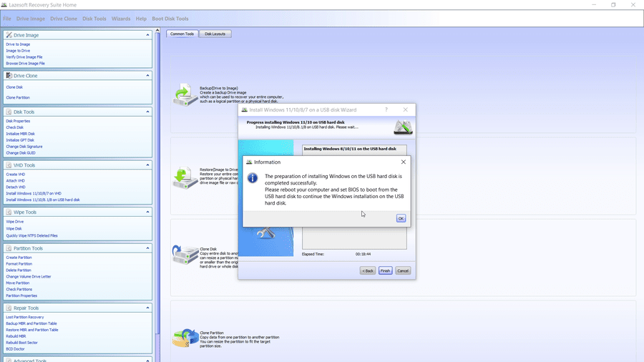Open the Drive Clone menu
Screen dimensions: 644x362
[x=64, y=19]
